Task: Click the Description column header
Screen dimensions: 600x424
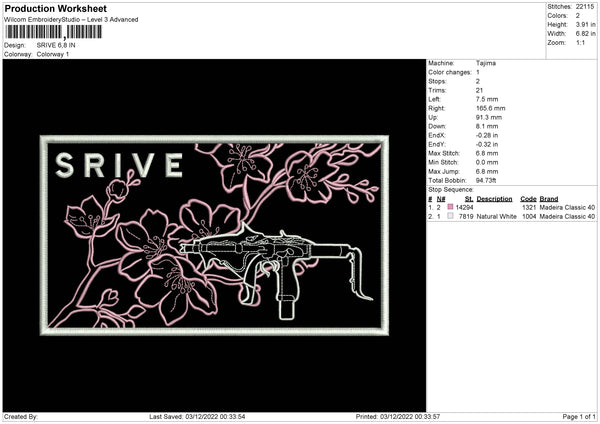Action: (494, 199)
